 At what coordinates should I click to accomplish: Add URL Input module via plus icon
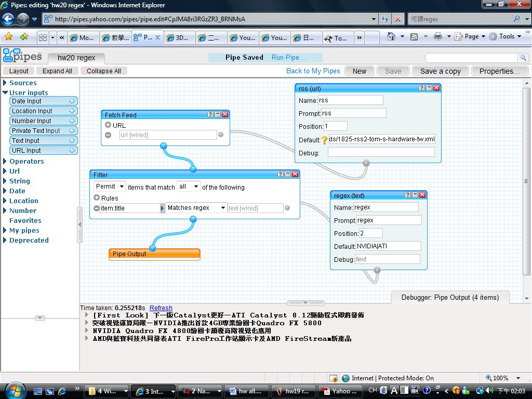point(72,150)
